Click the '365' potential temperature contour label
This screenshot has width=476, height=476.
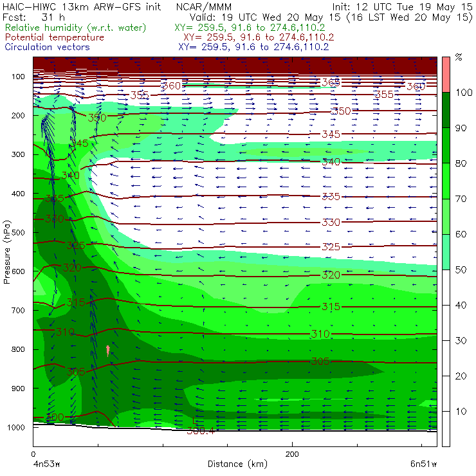pos(331,82)
